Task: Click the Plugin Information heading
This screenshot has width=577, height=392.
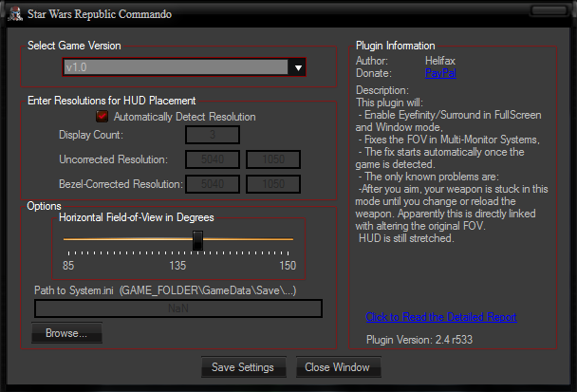Action: tap(395, 46)
